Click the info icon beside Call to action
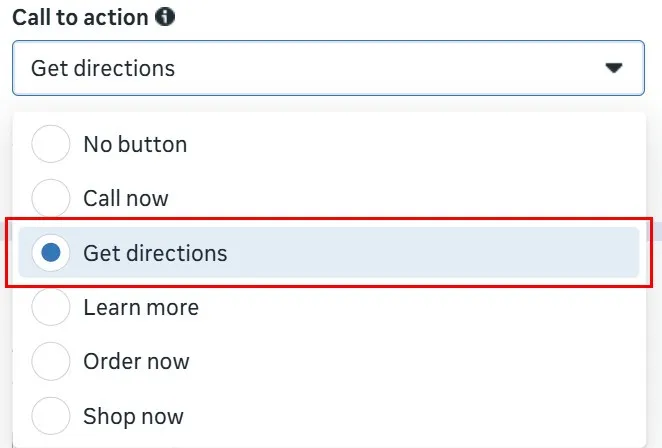662x448 pixels. point(166,17)
